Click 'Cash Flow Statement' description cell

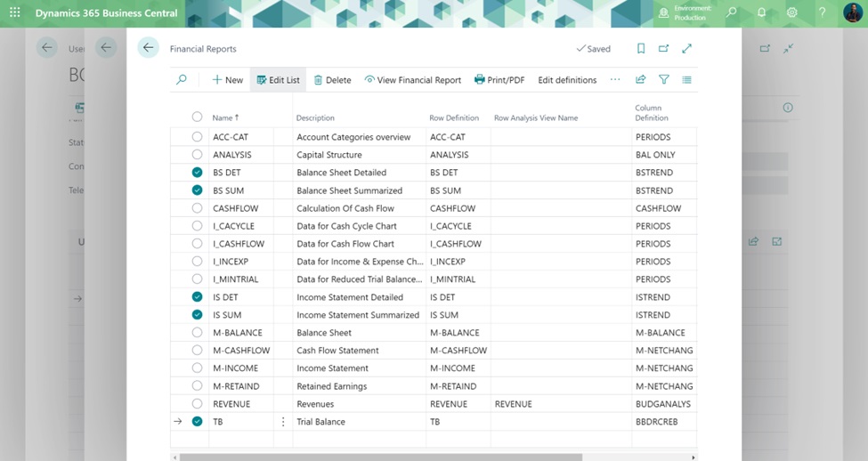[359, 351]
